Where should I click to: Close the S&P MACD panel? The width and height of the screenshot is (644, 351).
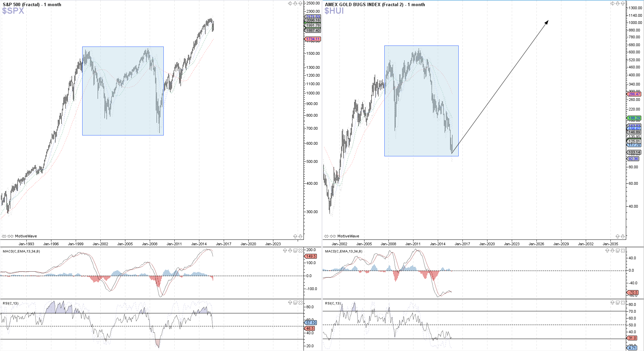[300, 250]
